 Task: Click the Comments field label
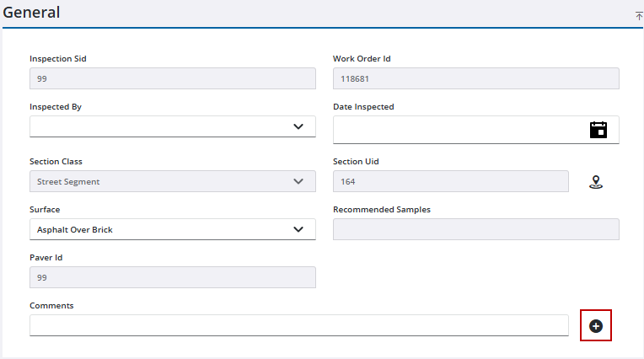(x=51, y=305)
